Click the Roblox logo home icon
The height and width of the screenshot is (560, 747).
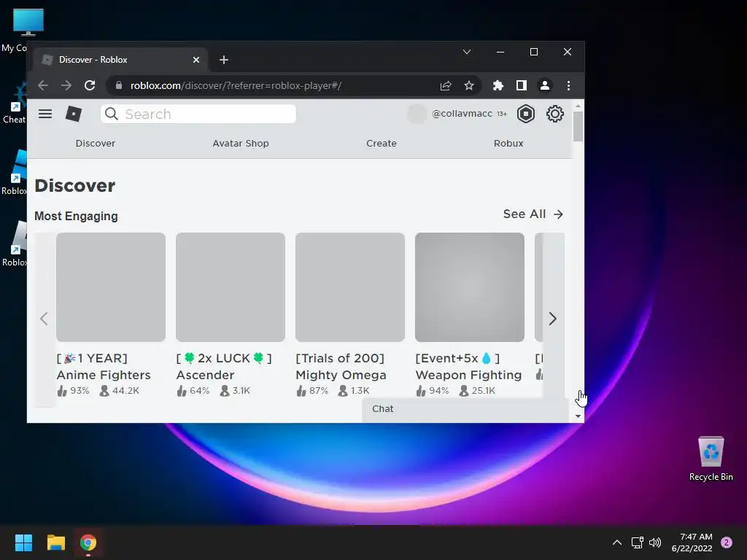click(x=74, y=114)
